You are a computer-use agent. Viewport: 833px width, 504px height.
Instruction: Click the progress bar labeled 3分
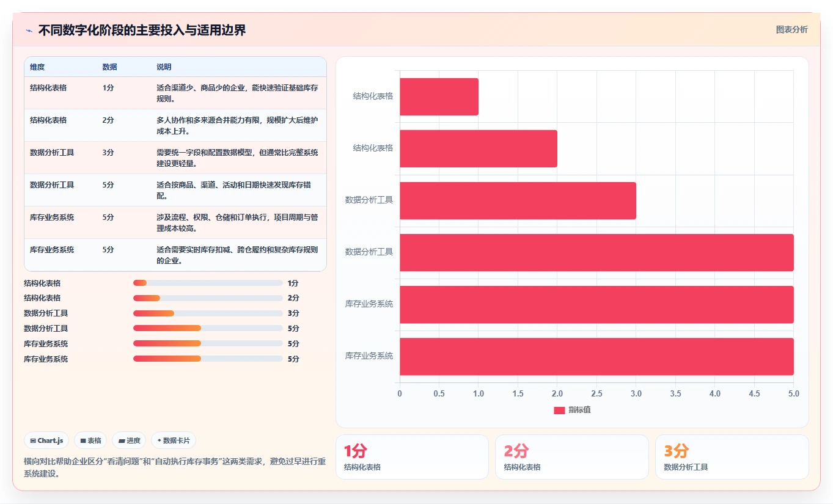[x=208, y=313]
